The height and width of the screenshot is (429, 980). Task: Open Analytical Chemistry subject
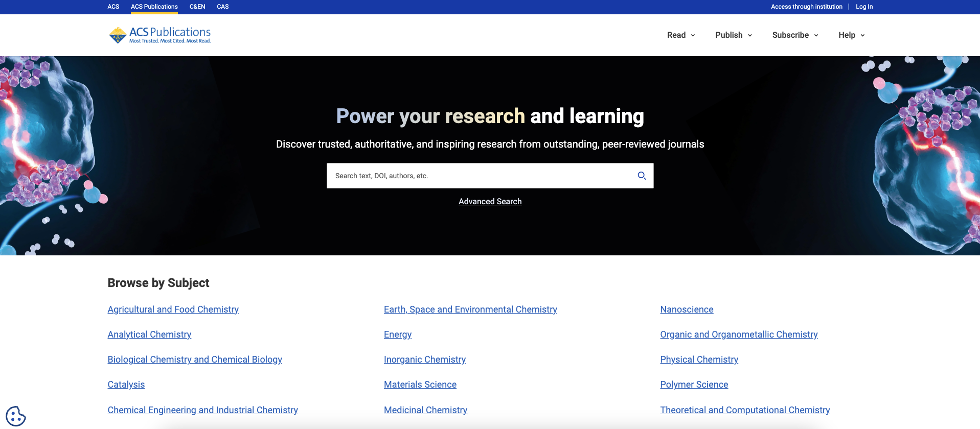(149, 335)
